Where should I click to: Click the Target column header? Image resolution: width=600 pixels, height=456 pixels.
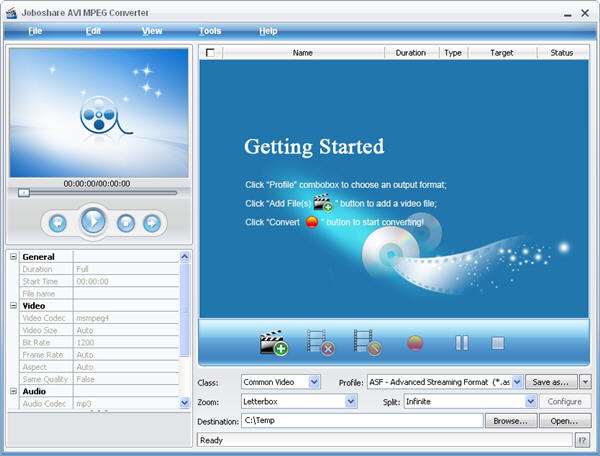(x=502, y=52)
